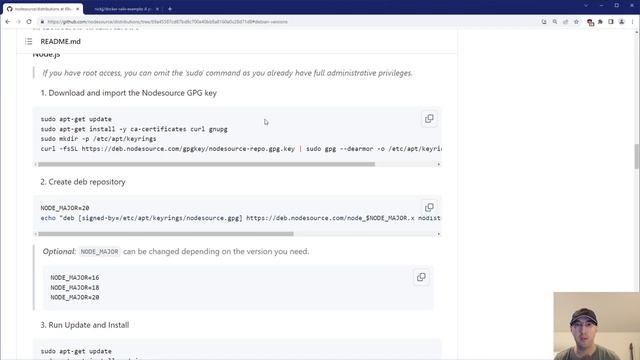Viewport: 640px width, 360px height.
Task: Go forward in browser history
Action: click(18, 22)
